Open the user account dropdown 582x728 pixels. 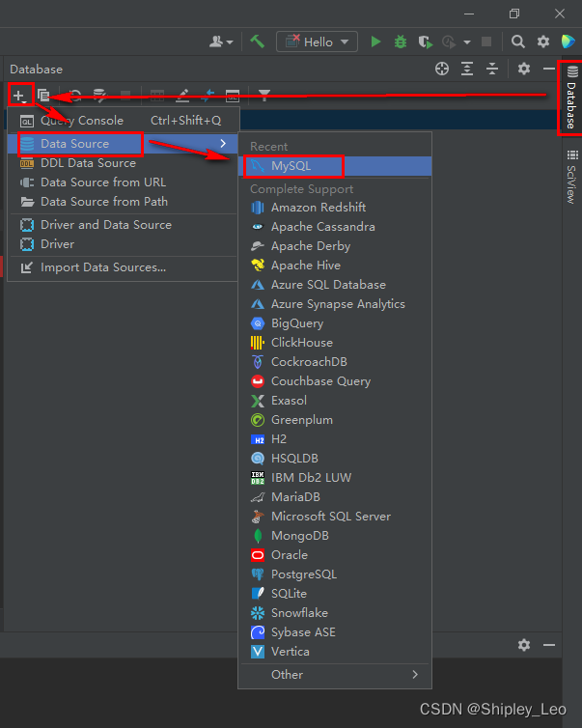point(221,42)
